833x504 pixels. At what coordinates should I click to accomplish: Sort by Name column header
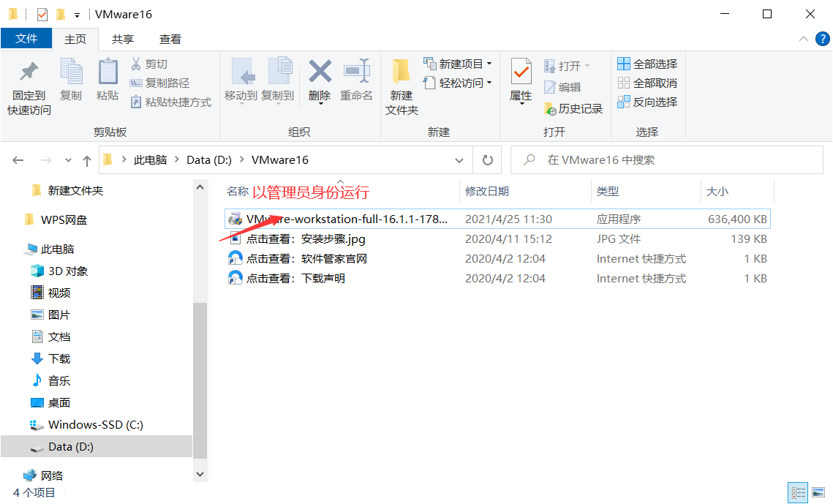coord(238,192)
